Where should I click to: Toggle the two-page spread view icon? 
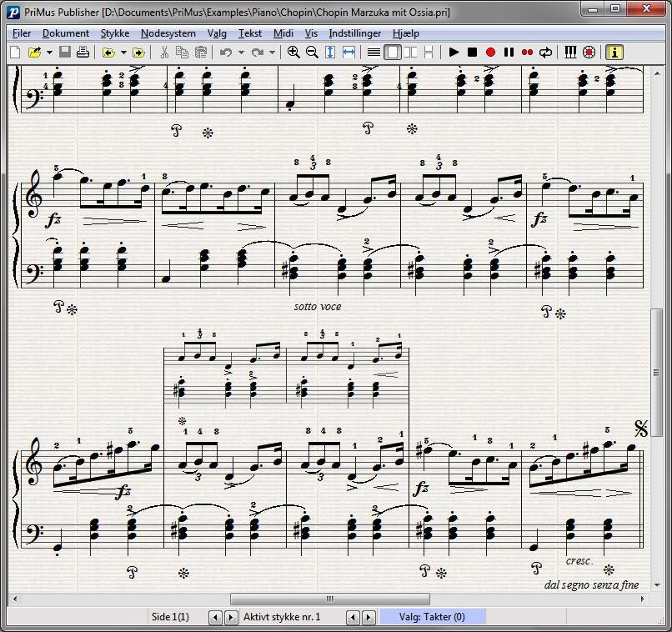(x=410, y=53)
